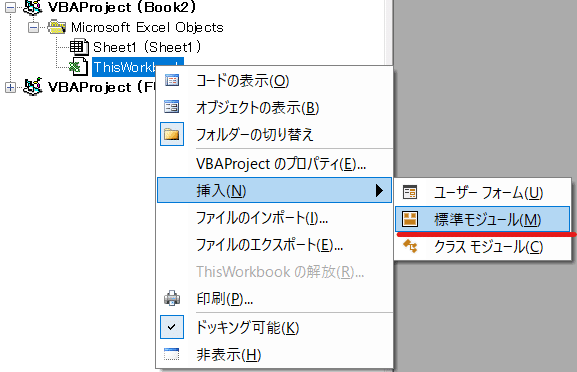The image size is (577, 372).
Task: Select ThisWorkbook tree label
Action: pyautogui.click(x=124, y=67)
